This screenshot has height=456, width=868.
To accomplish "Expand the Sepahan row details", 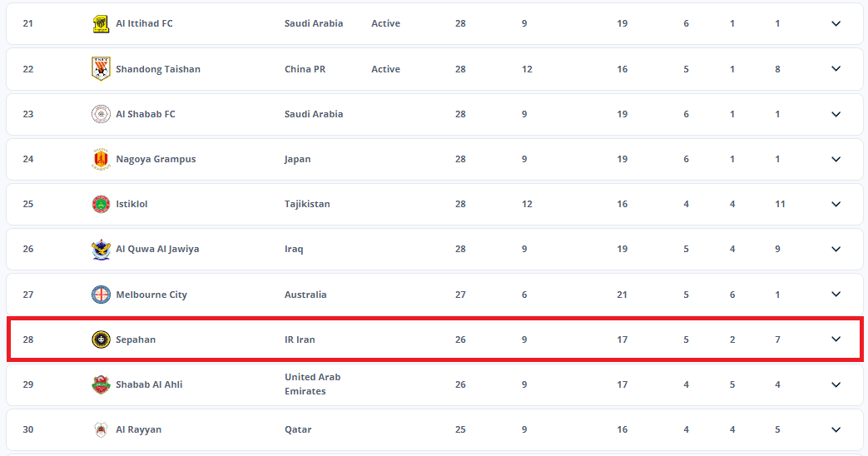I will [836, 340].
